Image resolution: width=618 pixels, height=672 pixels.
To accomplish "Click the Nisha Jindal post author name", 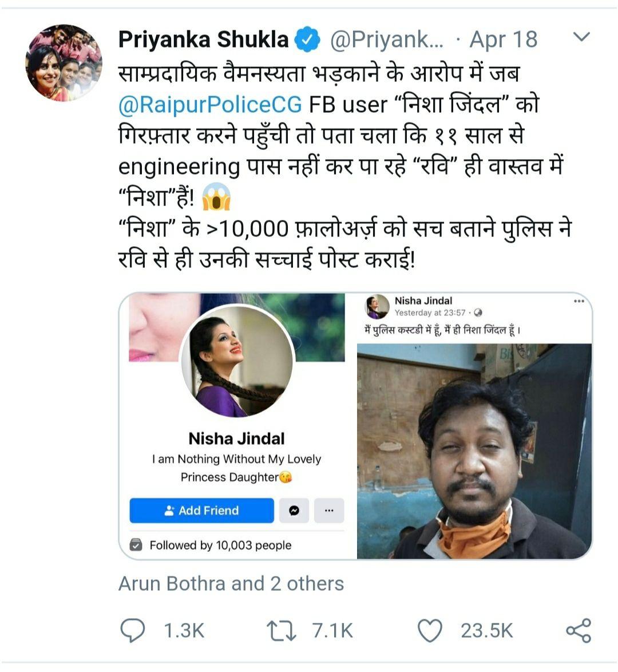I will click(423, 301).
